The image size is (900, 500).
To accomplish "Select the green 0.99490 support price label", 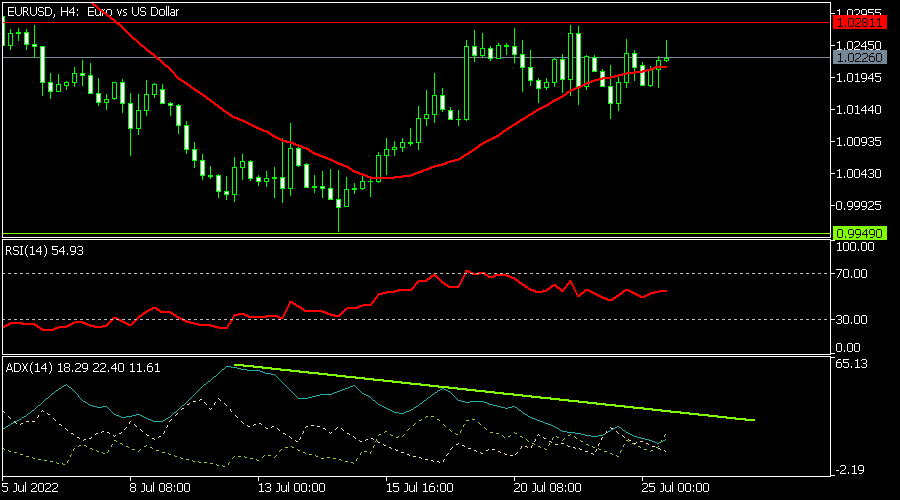I will pyautogui.click(x=859, y=234).
